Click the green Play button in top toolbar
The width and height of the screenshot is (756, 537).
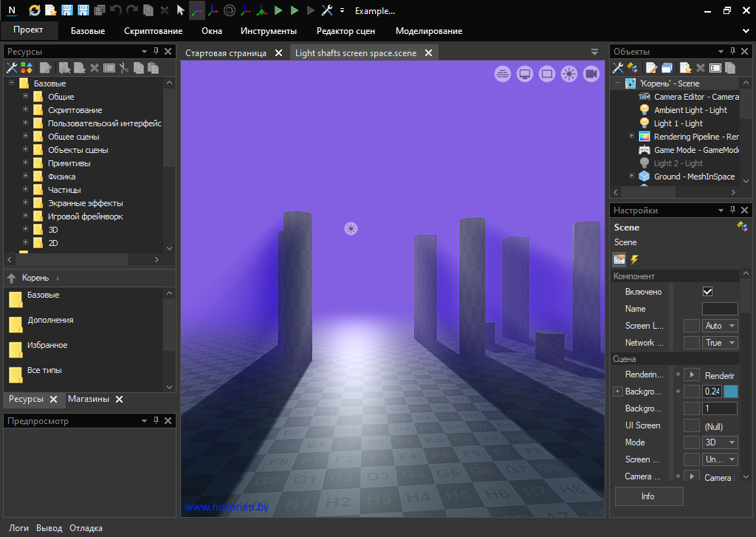pyautogui.click(x=278, y=10)
